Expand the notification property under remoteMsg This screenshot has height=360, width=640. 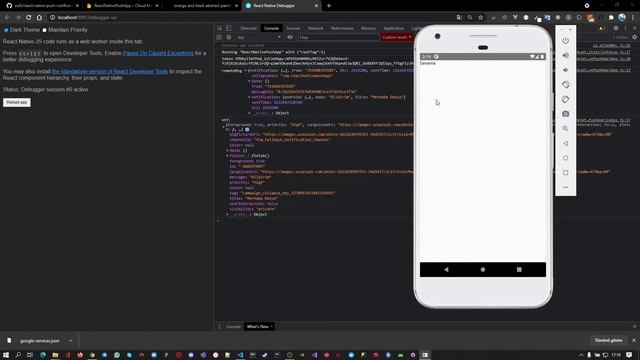click(x=249, y=97)
